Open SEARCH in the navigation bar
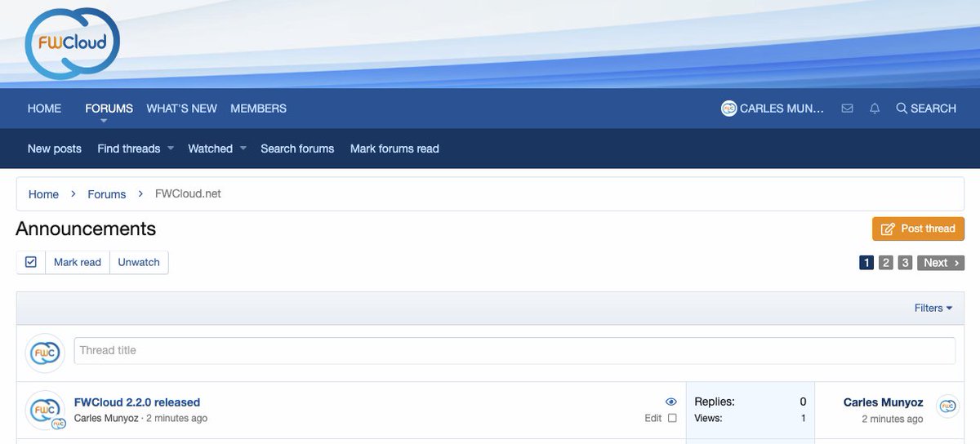980x444 pixels. click(x=926, y=109)
